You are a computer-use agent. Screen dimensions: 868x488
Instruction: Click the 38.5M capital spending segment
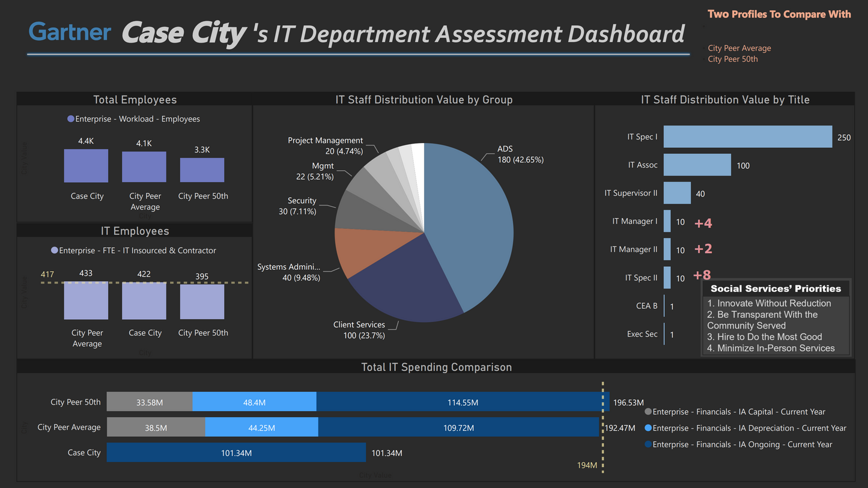pyautogui.click(x=156, y=427)
